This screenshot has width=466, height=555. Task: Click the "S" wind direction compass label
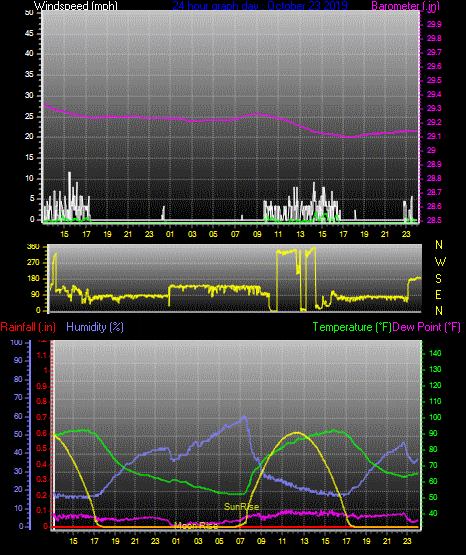click(x=438, y=279)
